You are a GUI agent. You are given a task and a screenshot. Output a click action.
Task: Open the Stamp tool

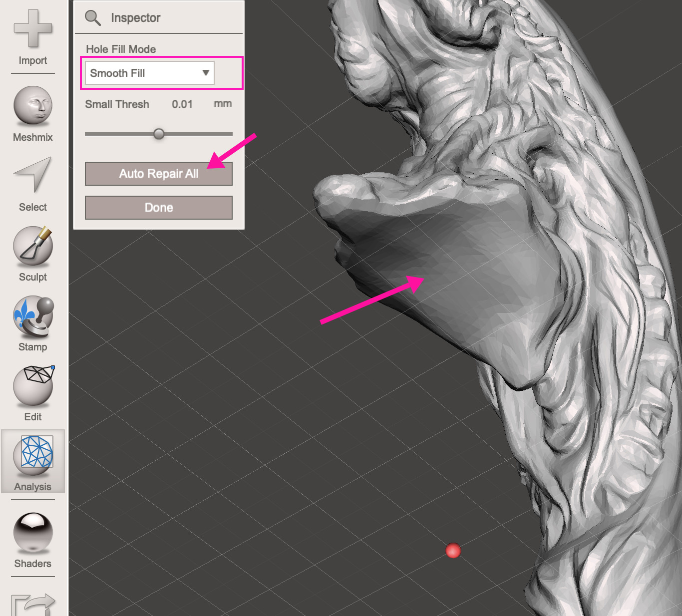click(x=33, y=316)
